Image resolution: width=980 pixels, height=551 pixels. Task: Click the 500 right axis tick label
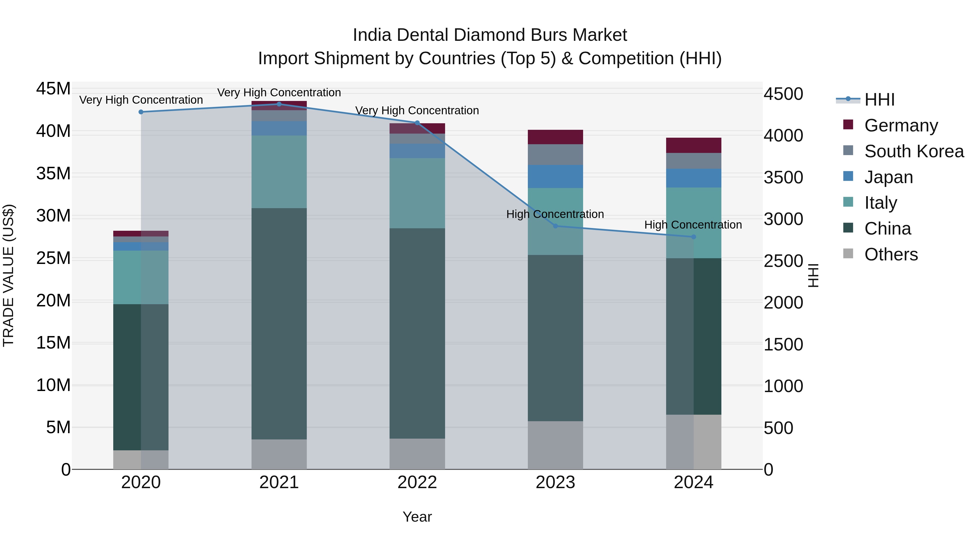(779, 428)
